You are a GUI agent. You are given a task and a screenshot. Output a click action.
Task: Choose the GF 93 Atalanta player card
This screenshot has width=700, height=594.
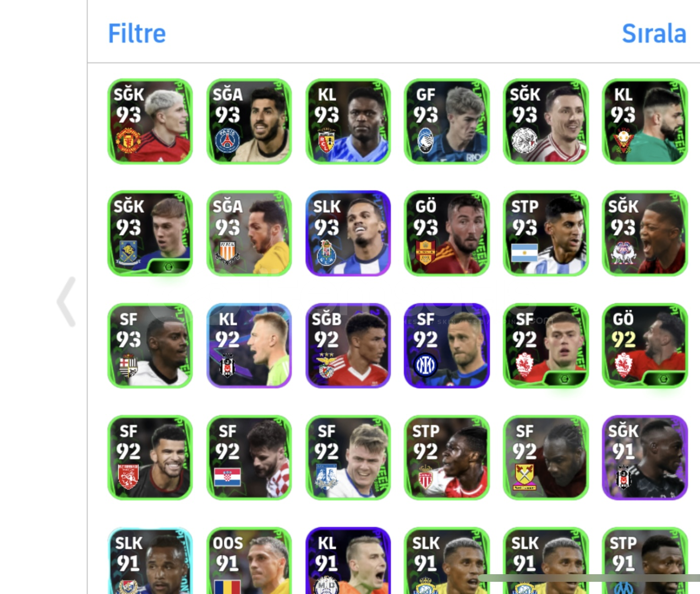[x=447, y=121]
